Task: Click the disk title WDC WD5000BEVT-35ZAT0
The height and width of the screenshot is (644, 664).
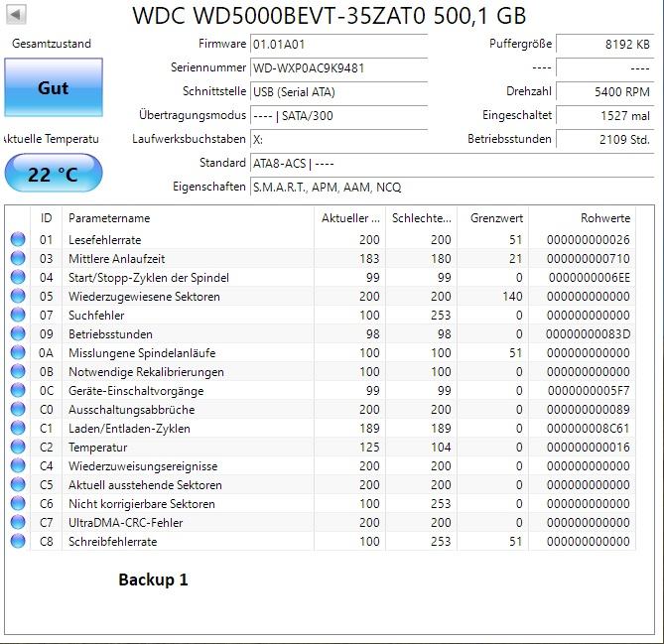Action: click(279, 16)
